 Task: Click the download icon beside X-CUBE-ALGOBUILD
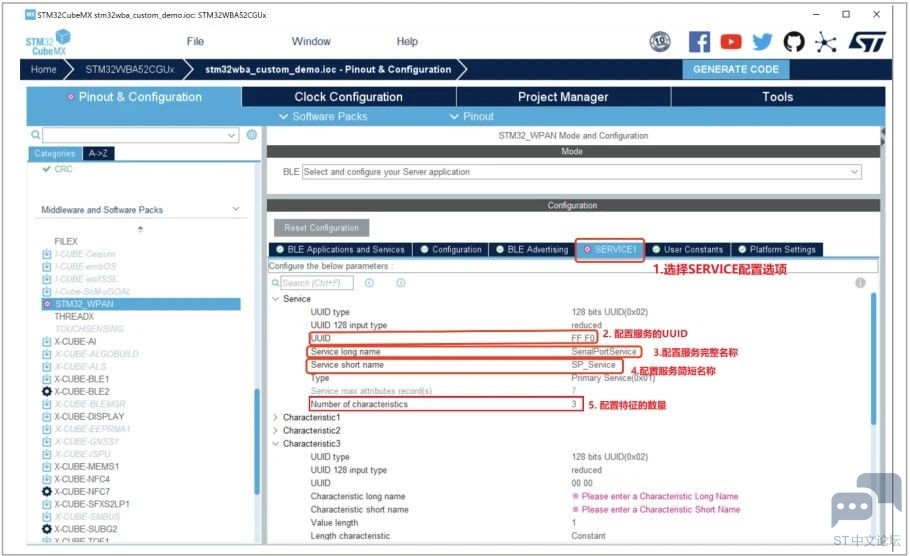[46, 353]
